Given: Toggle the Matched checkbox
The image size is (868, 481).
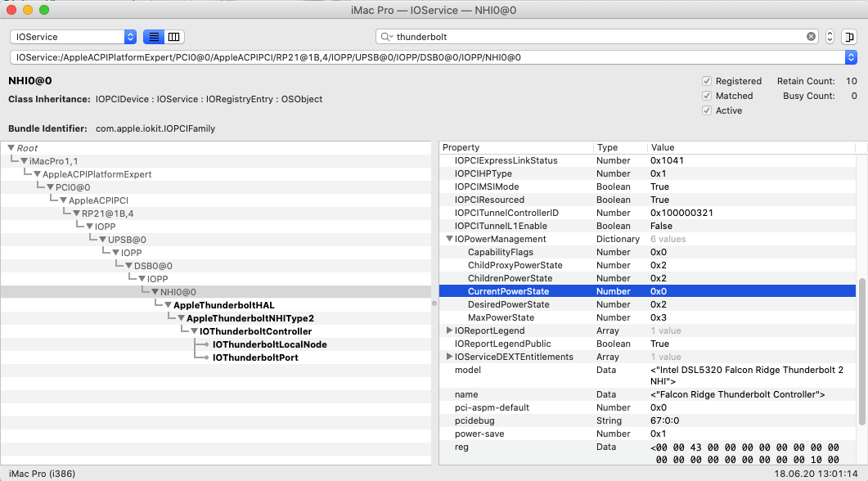Looking at the screenshot, I should point(707,96).
